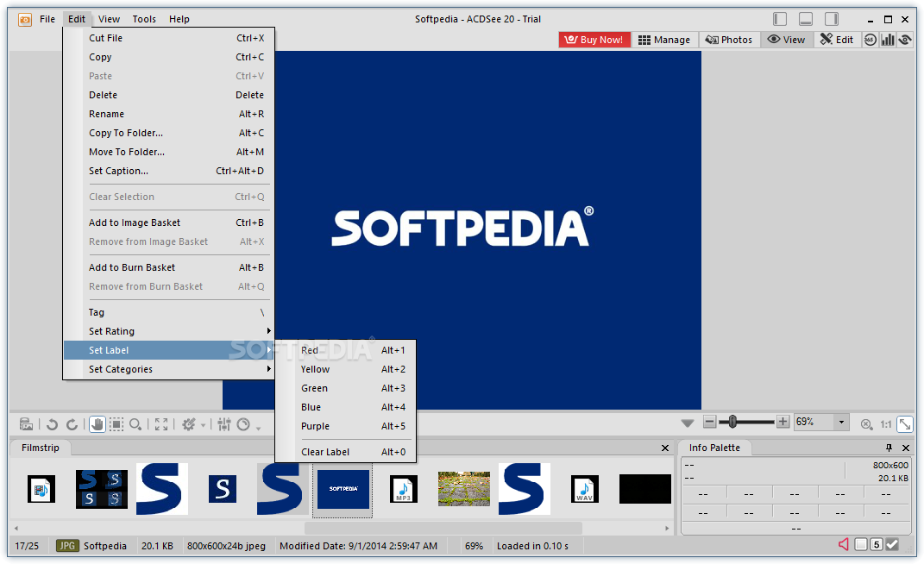Click the swirl eye icon at top right
924x564 pixels.
[905, 40]
